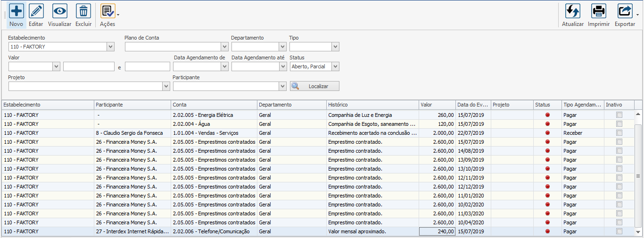Click the Excluir trash icon
Screen dimensions: 644x238
83,11
